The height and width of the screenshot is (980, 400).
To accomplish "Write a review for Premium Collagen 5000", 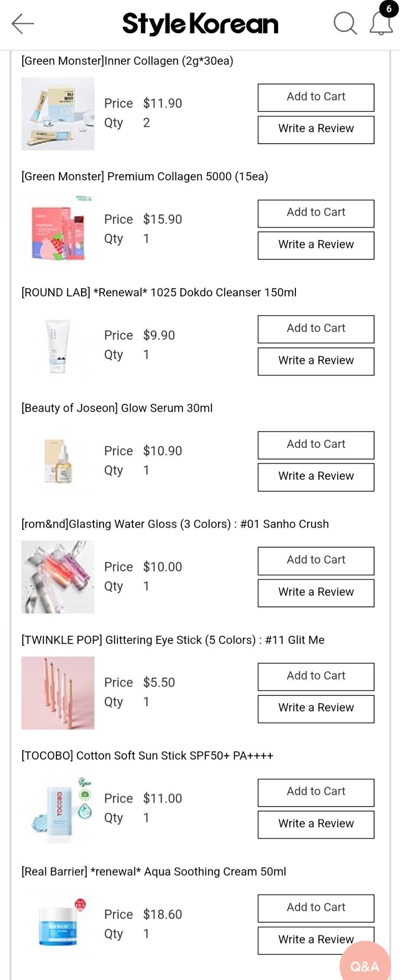I will pyautogui.click(x=316, y=245).
